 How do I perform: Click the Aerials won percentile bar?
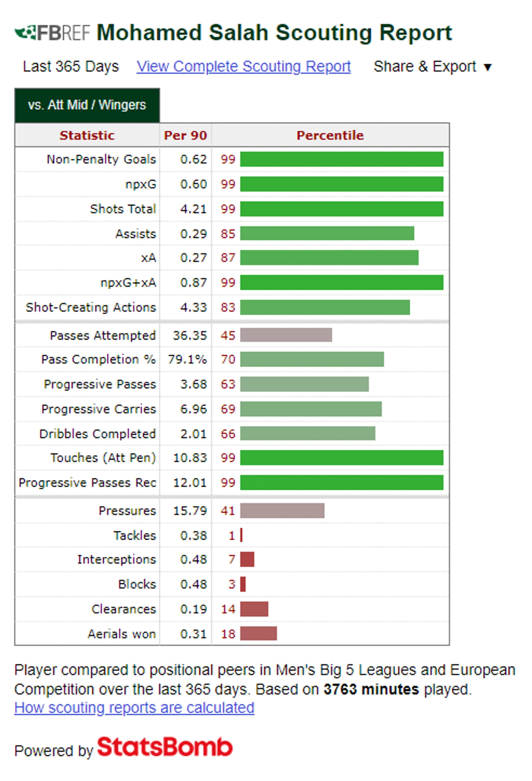(258, 633)
